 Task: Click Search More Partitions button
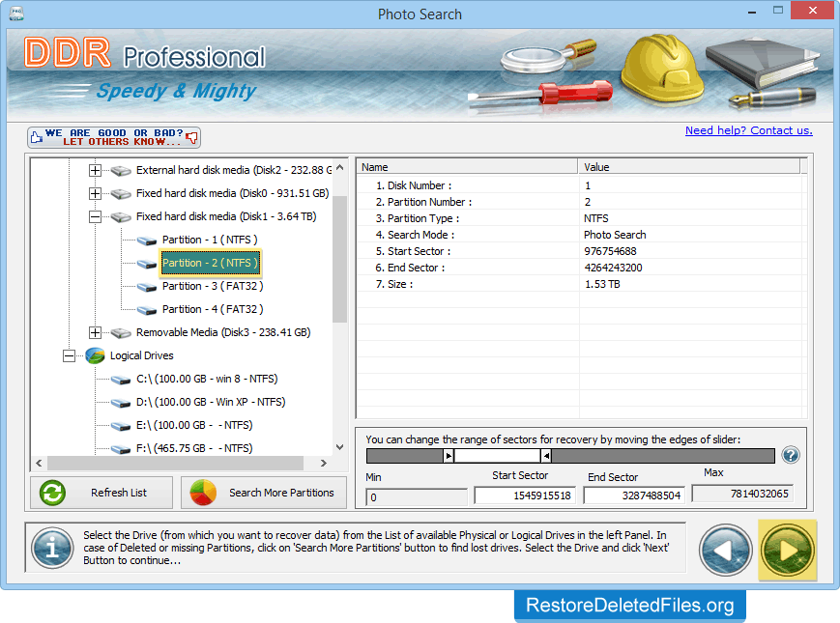(264, 493)
